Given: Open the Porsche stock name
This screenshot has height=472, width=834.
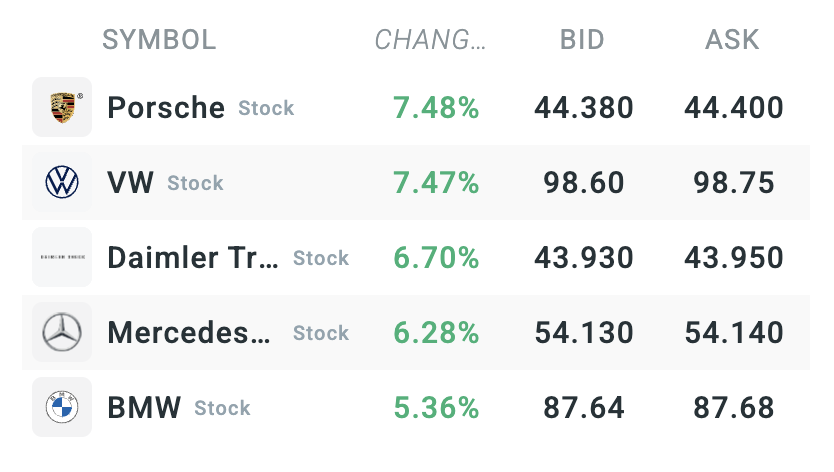Looking at the screenshot, I should click(166, 107).
